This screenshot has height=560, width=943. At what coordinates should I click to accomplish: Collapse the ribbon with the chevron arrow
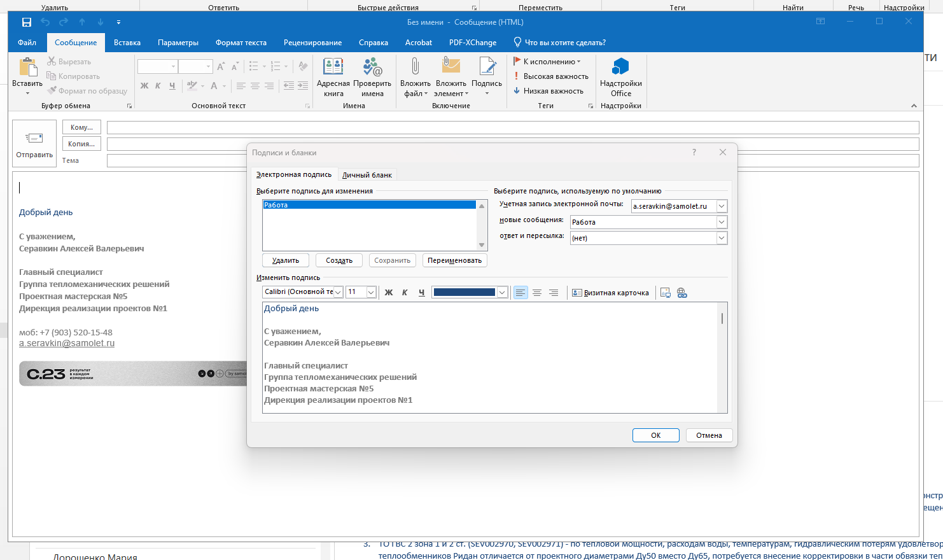(914, 106)
